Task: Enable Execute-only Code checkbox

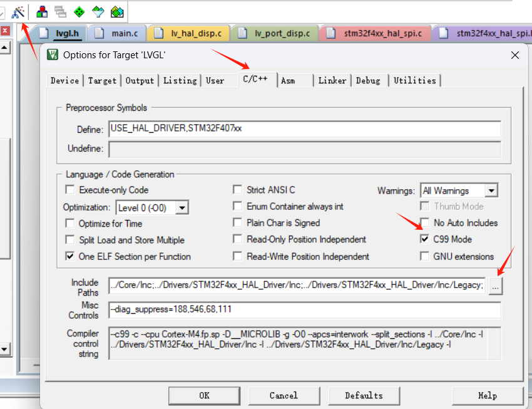Action: coord(70,189)
